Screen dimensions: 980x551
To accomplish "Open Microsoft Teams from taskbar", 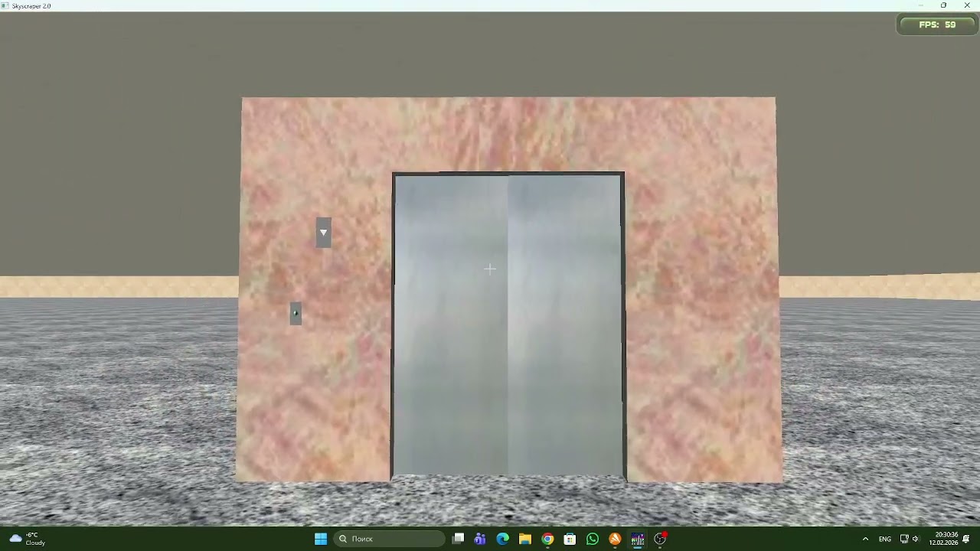I will click(480, 539).
